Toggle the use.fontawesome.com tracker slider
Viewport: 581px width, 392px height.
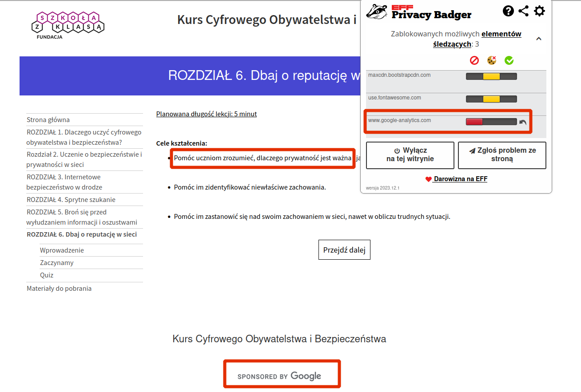[x=491, y=99]
